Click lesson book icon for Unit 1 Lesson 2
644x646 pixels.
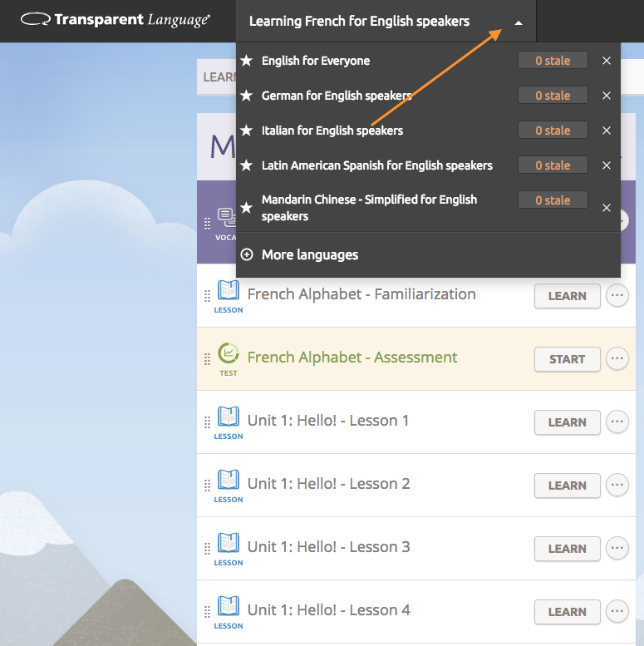click(x=229, y=480)
